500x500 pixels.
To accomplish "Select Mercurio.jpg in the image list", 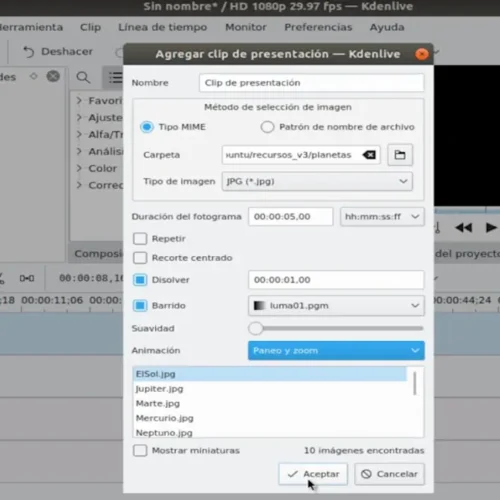I will pos(270,418).
